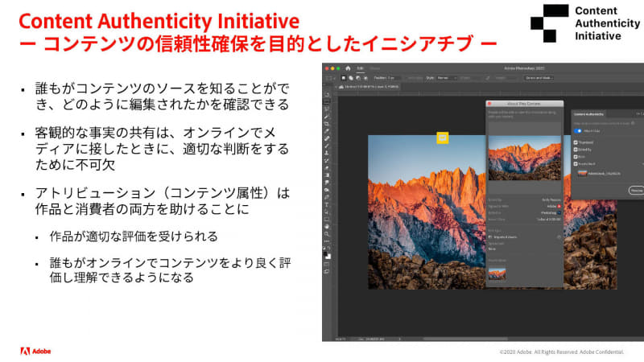Switch to the Edit tab
644x362 pixels.
click(x=360, y=68)
